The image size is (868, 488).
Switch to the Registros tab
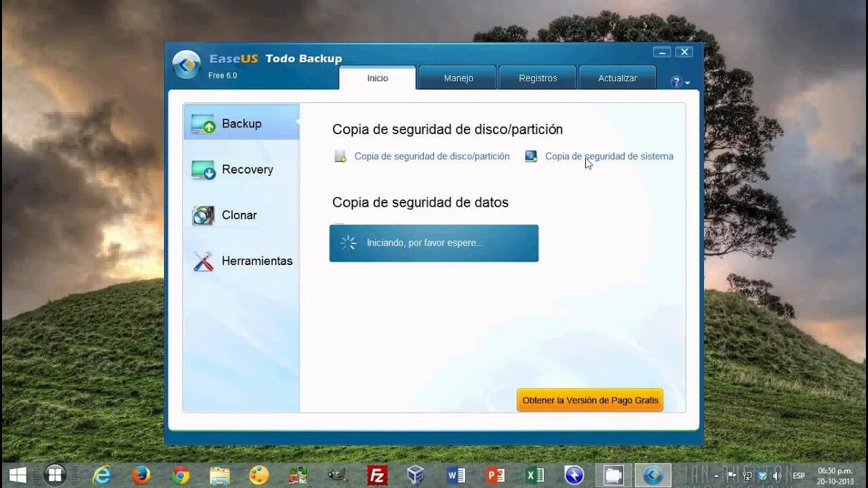(538, 78)
